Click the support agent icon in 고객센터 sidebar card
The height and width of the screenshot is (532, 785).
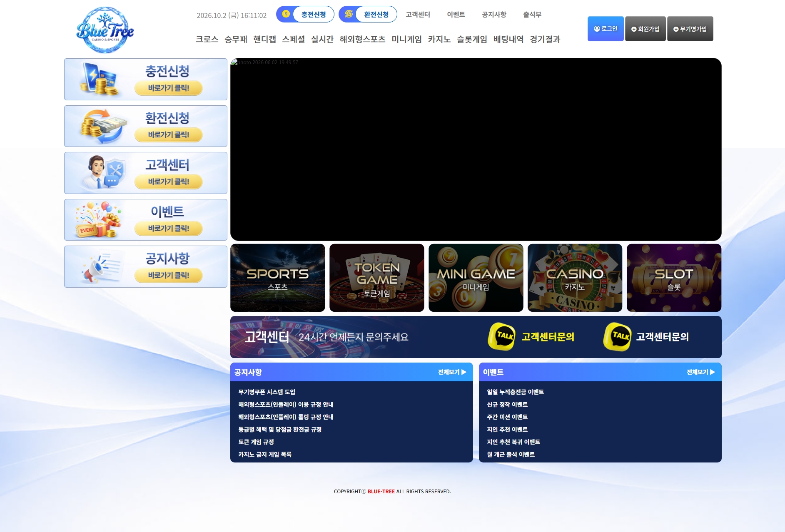coord(103,173)
